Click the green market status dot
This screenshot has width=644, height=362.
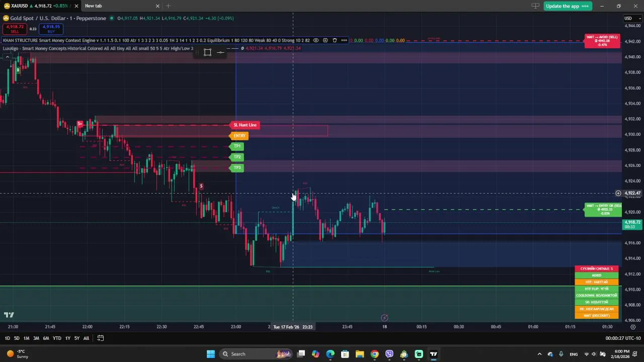[112, 18]
